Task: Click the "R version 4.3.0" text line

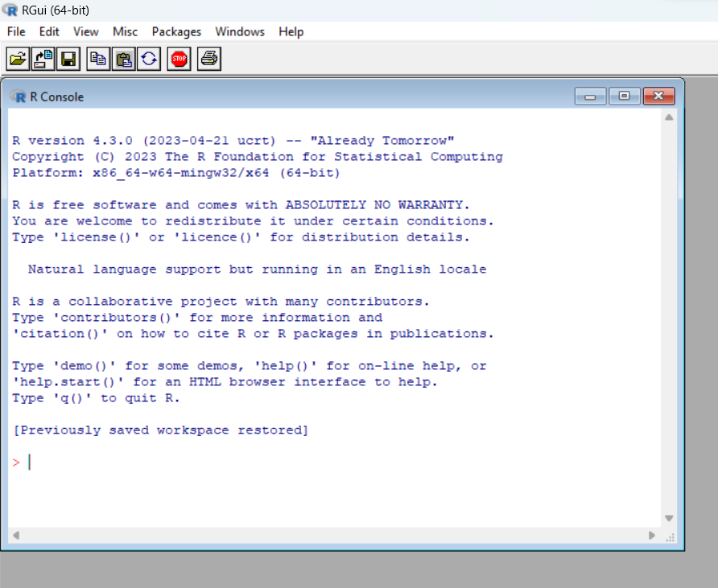Action: coord(233,141)
